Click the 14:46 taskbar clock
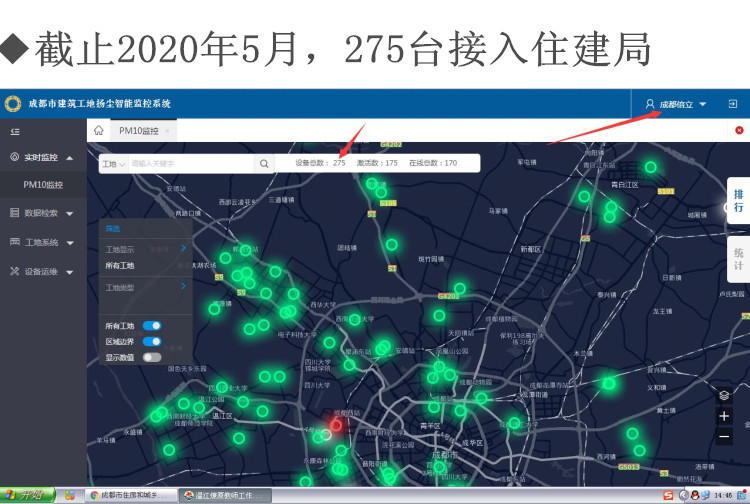The image size is (750, 504). (723, 495)
